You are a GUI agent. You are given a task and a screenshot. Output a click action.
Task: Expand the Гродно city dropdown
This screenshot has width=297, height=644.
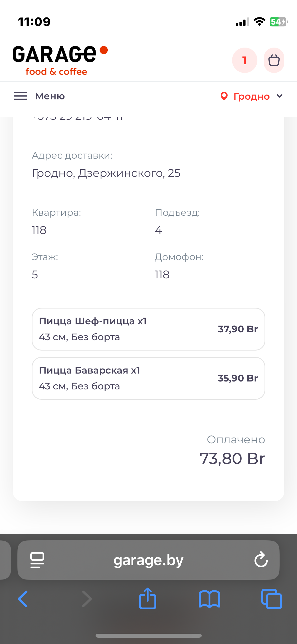tap(252, 96)
